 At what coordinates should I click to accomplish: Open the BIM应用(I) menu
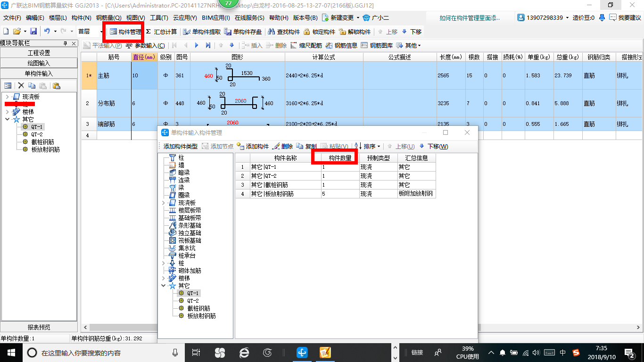point(215,18)
